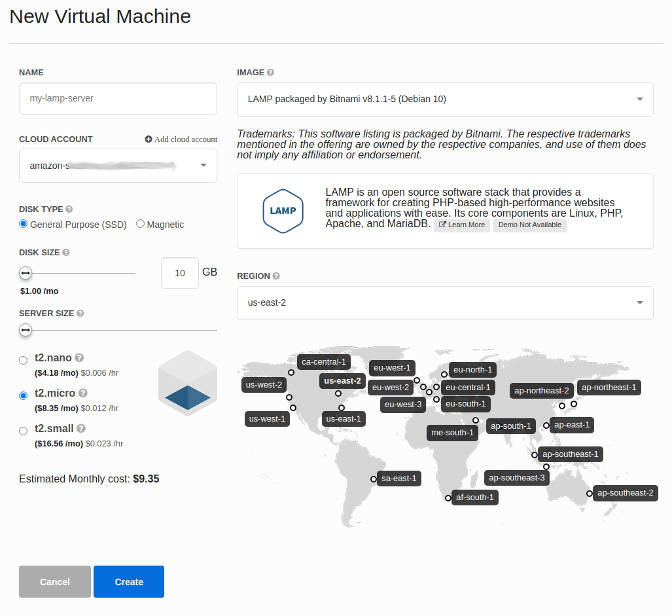672x616 pixels.
Task: Click the blue Create button
Action: tap(129, 582)
